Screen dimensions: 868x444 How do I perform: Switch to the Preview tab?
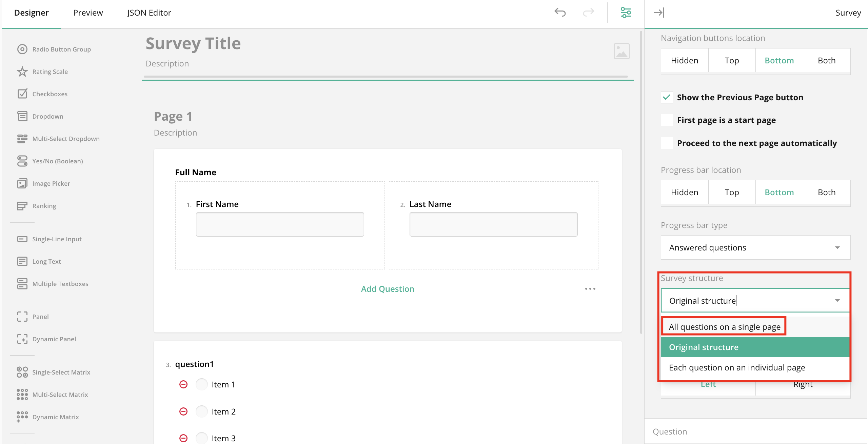click(x=88, y=13)
